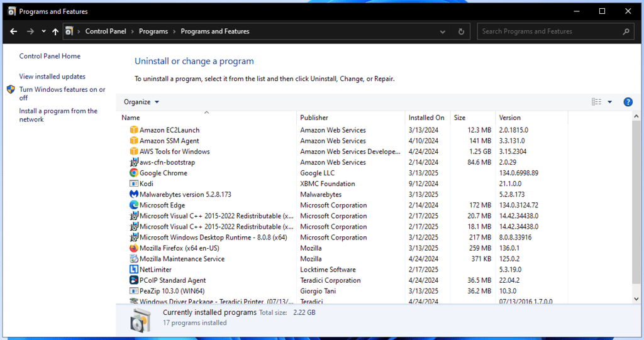Sort by the Installed On column
This screenshot has height=340, width=644.
click(x=428, y=118)
